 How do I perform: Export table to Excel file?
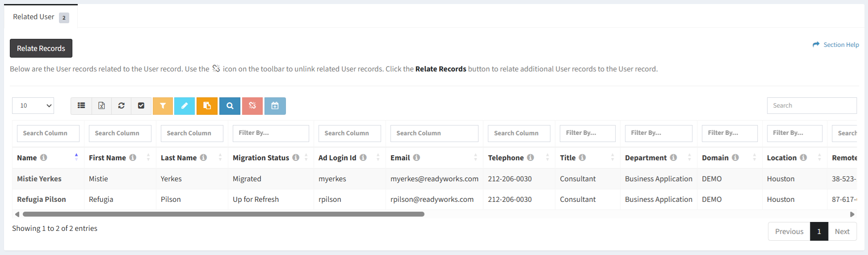click(x=101, y=106)
